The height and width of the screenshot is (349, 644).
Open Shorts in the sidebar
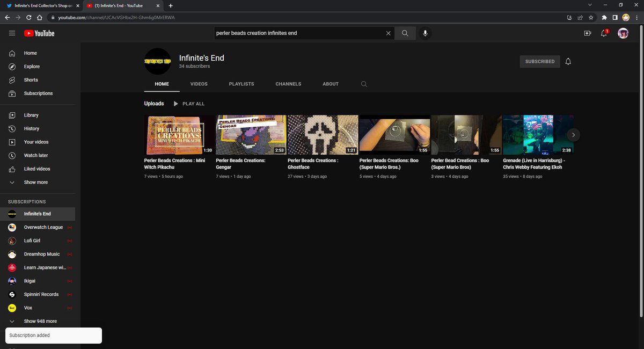click(x=38, y=80)
